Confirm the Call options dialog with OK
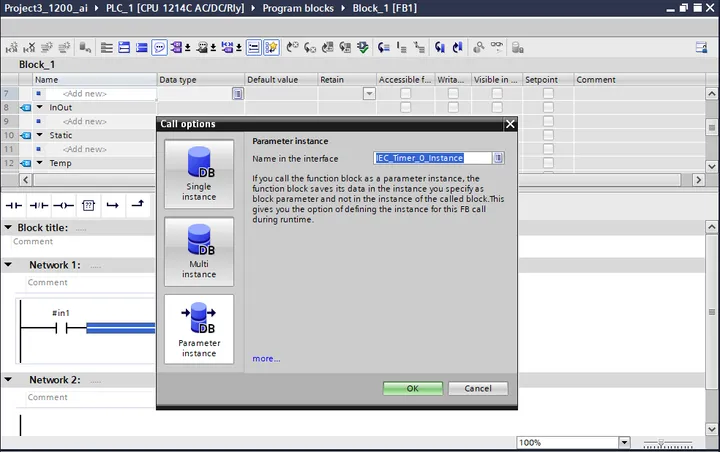The width and height of the screenshot is (720, 452). tap(413, 388)
